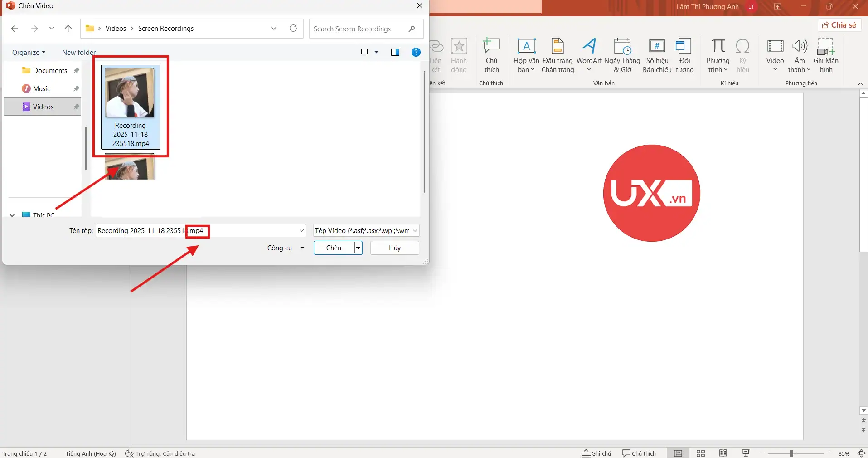Navigate to Videos via the breadcrumb
Viewport: 868px width, 458px height.
pos(116,28)
